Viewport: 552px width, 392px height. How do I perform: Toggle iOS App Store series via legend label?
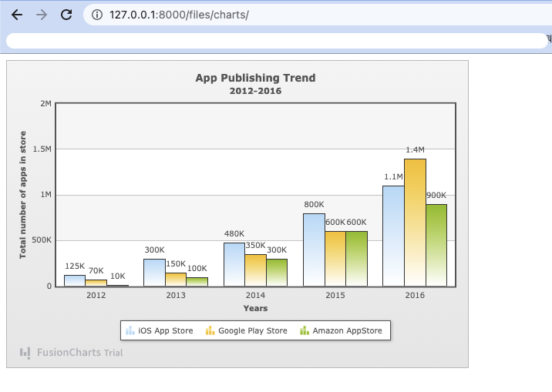tap(166, 330)
